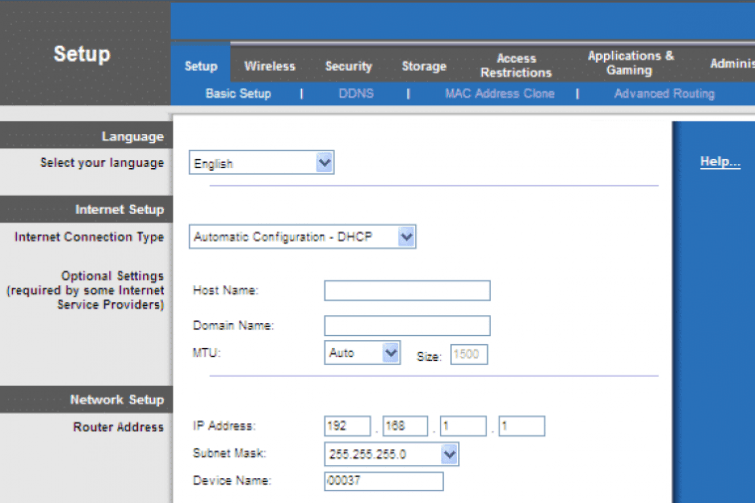
Task: Switch to the Security tab
Action: click(348, 66)
